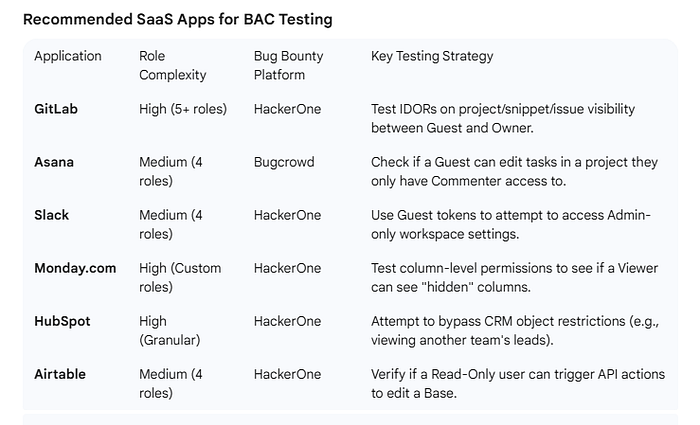Click the Bug Bounty Platform header

coord(288,65)
